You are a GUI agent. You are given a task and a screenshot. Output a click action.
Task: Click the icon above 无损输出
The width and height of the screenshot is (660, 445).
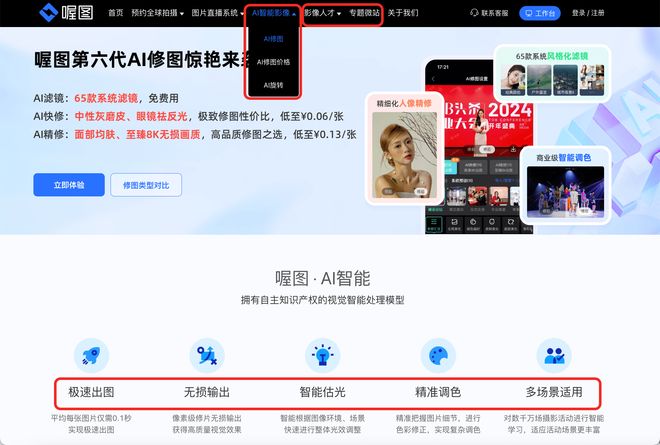pos(207,356)
